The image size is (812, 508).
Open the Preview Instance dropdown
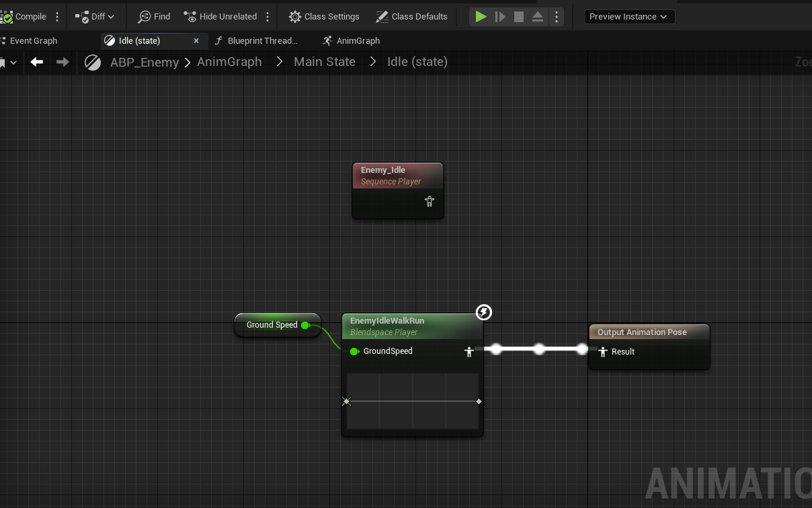coord(628,17)
